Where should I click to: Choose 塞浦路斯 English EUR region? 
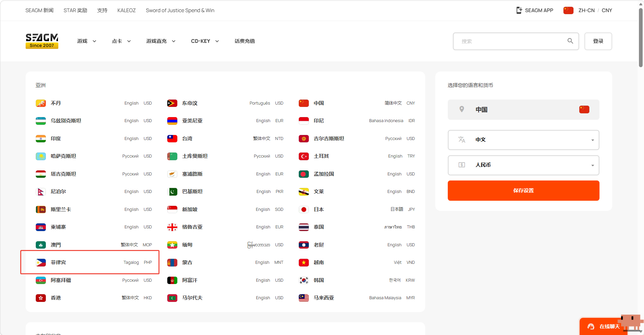point(225,174)
